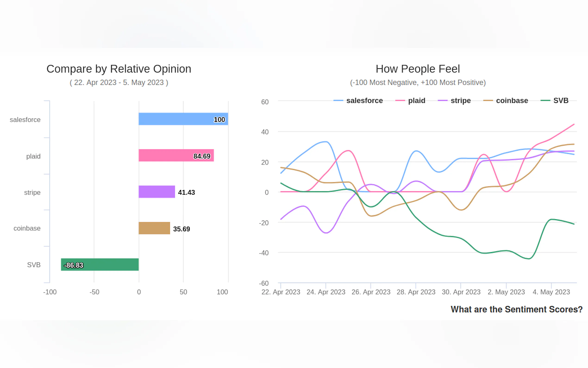588x368 pixels.
Task: Click the 84.69 value label on plaid bar
Action: coord(202,156)
